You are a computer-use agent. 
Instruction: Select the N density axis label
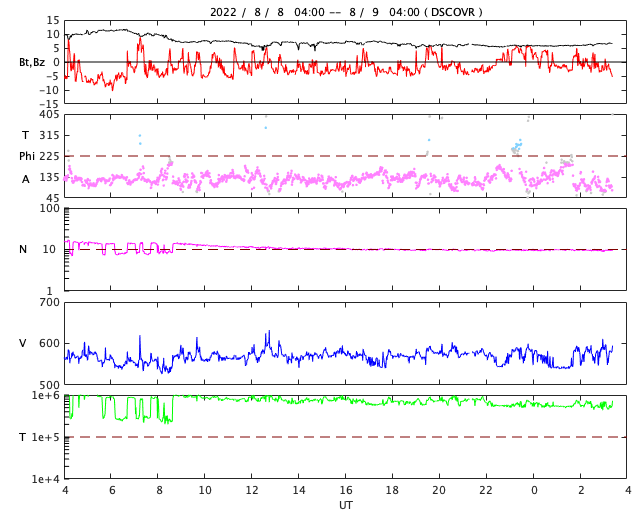click(x=23, y=249)
